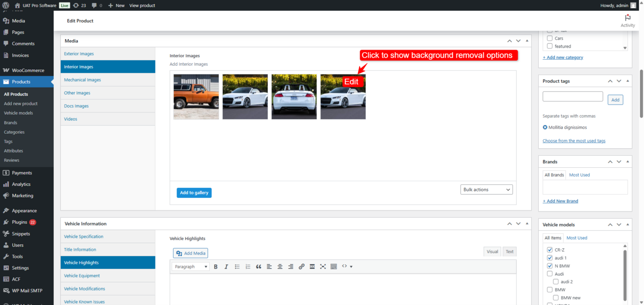The image size is (644, 305).
Task: Insert the Read More tag
Action: click(312, 266)
